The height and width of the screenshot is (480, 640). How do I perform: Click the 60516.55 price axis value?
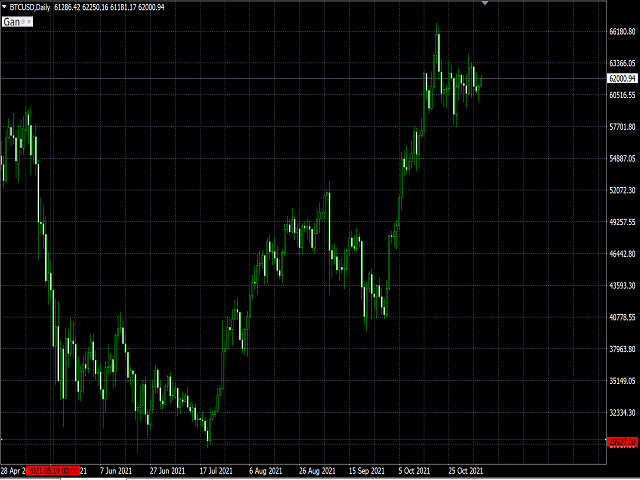pyautogui.click(x=622, y=95)
